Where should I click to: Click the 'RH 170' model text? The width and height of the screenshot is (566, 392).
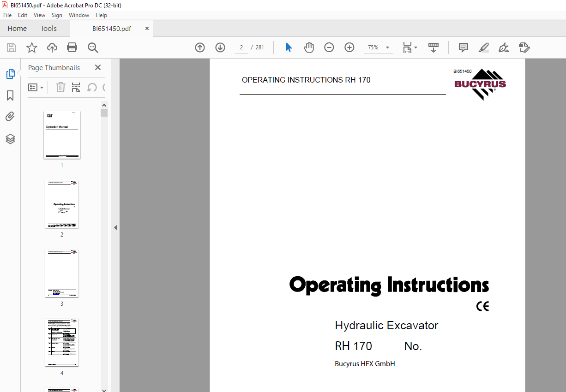pyautogui.click(x=353, y=346)
